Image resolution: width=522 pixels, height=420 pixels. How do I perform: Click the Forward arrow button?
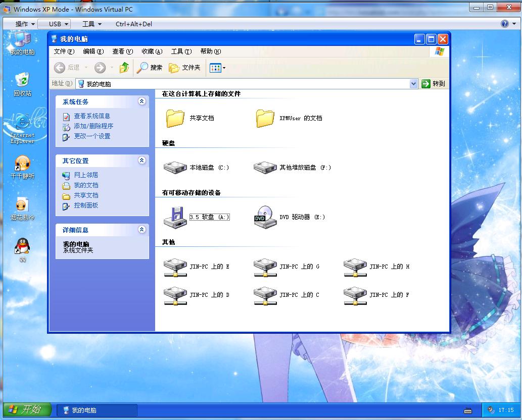[100, 68]
